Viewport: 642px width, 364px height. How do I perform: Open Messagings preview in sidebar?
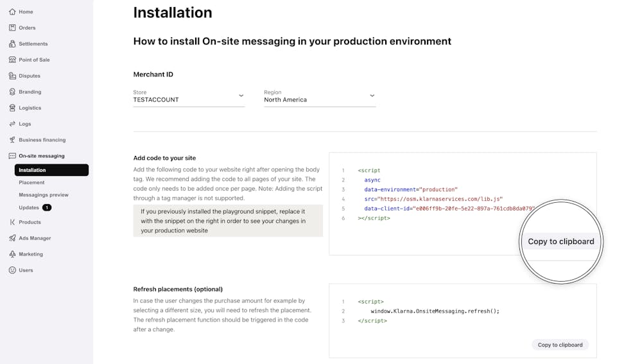(x=43, y=195)
